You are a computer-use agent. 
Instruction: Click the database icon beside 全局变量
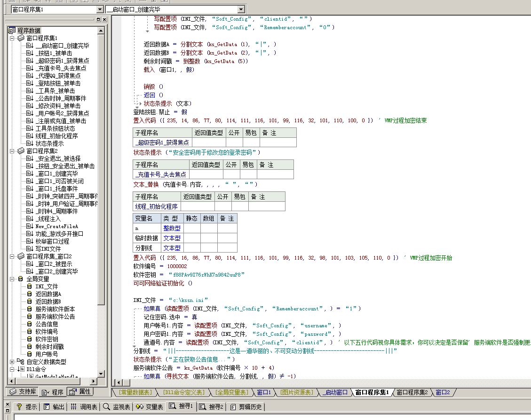pyautogui.click(x=21, y=279)
